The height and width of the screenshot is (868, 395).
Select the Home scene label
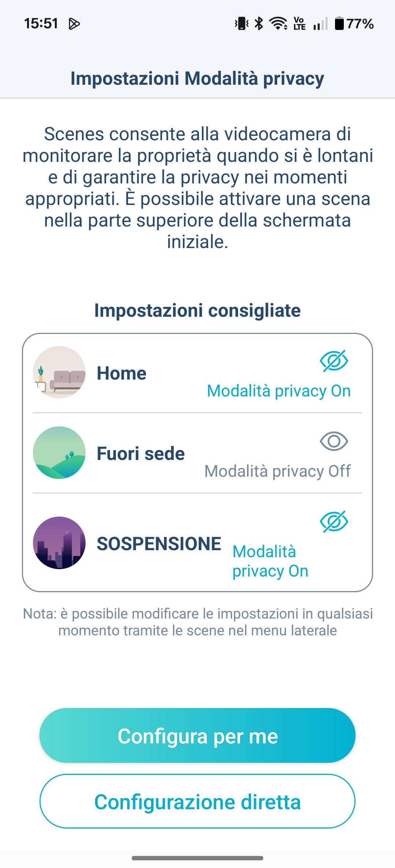pos(121,373)
